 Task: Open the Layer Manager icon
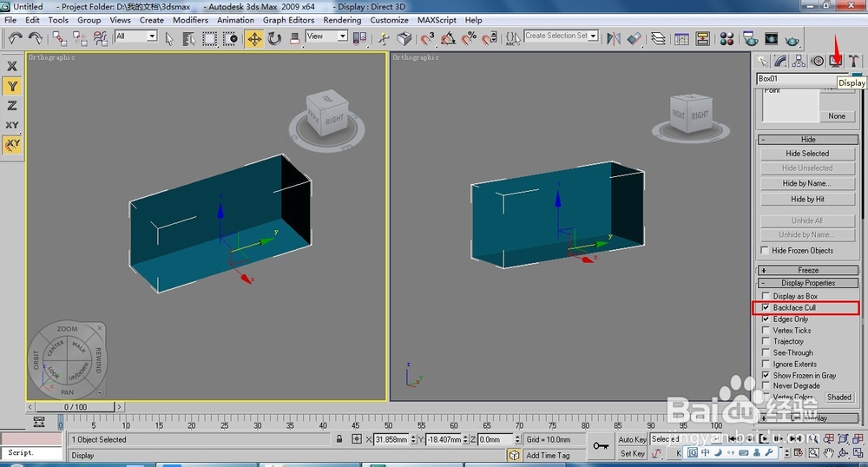click(658, 38)
